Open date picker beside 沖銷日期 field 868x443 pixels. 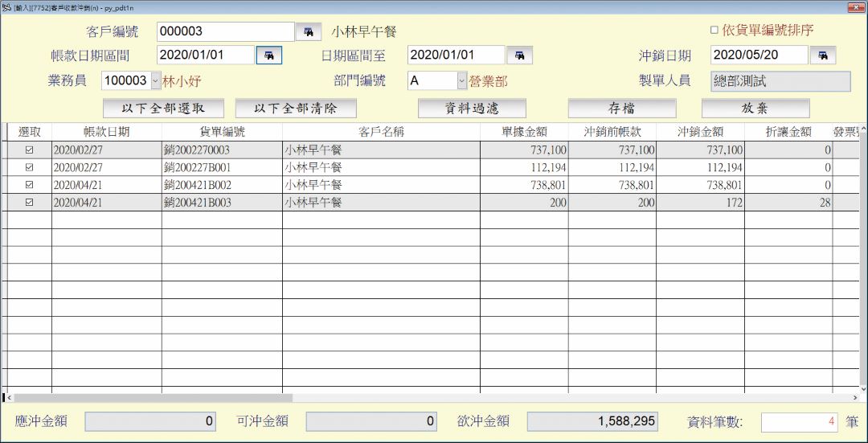click(x=823, y=55)
